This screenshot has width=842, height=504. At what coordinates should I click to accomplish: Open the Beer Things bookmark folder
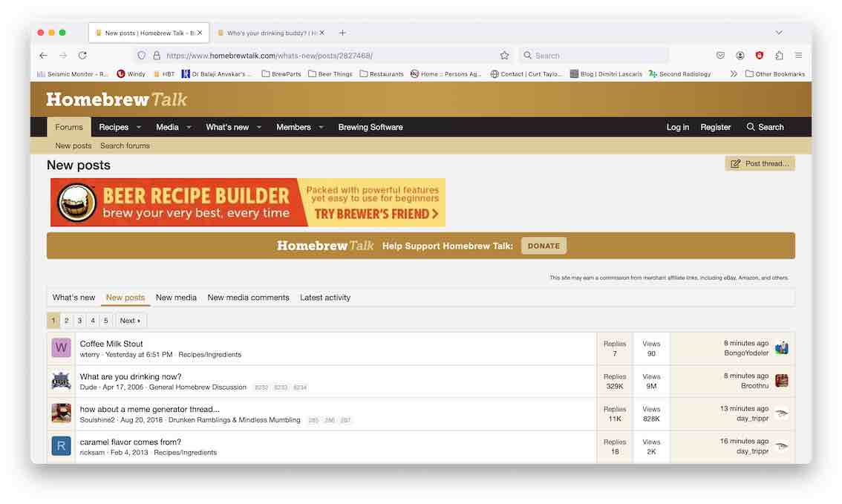click(330, 74)
